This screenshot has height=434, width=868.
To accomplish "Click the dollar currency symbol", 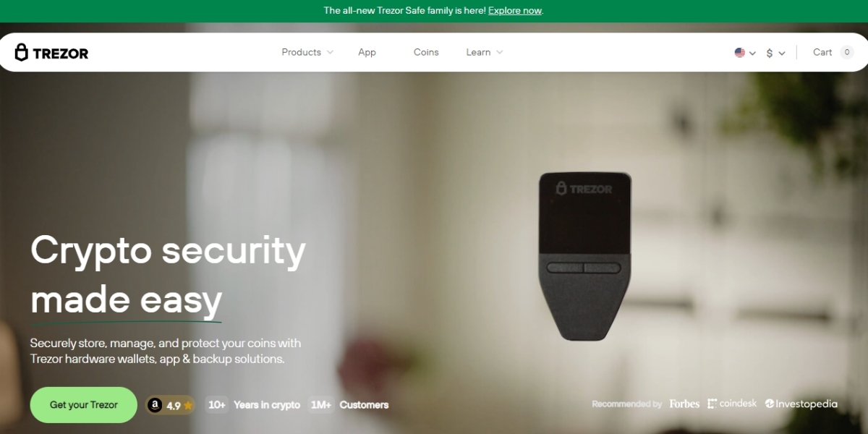I will (x=770, y=53).
